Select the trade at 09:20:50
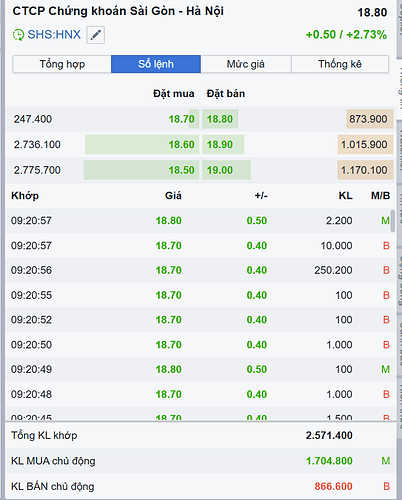The width and height of the screenshot is (402, 500). (x=200, y=345)
